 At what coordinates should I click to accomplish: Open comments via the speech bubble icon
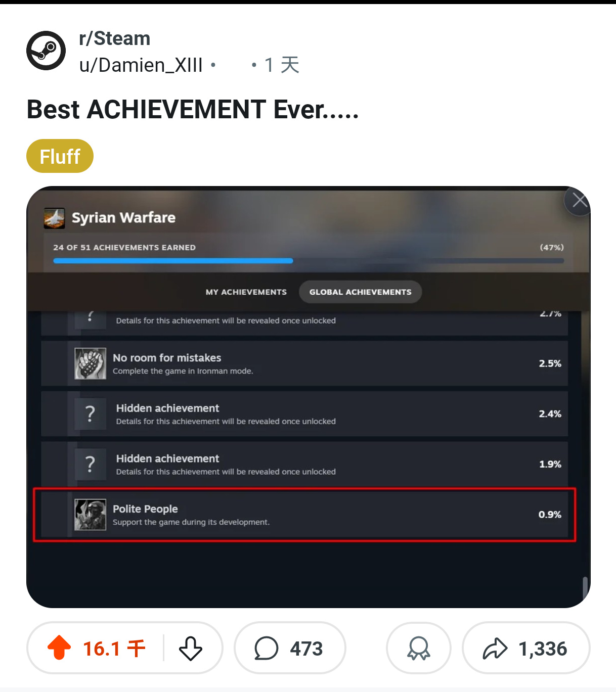pyautogui.click(x=267, y=648)
